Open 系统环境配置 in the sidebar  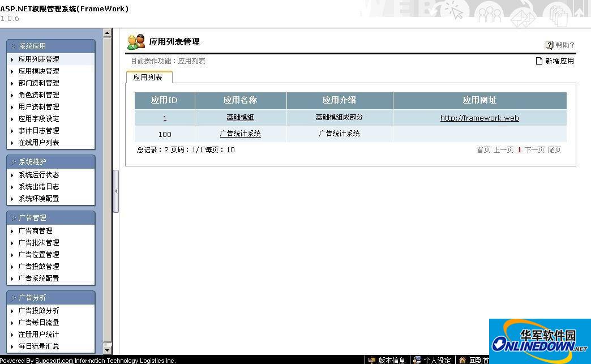click(39, 199)
